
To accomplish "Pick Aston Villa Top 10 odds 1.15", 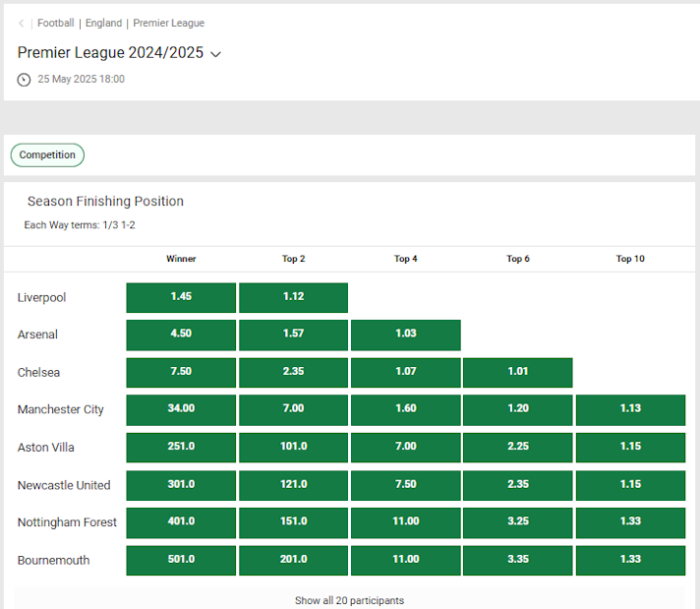I will point(630,448).
